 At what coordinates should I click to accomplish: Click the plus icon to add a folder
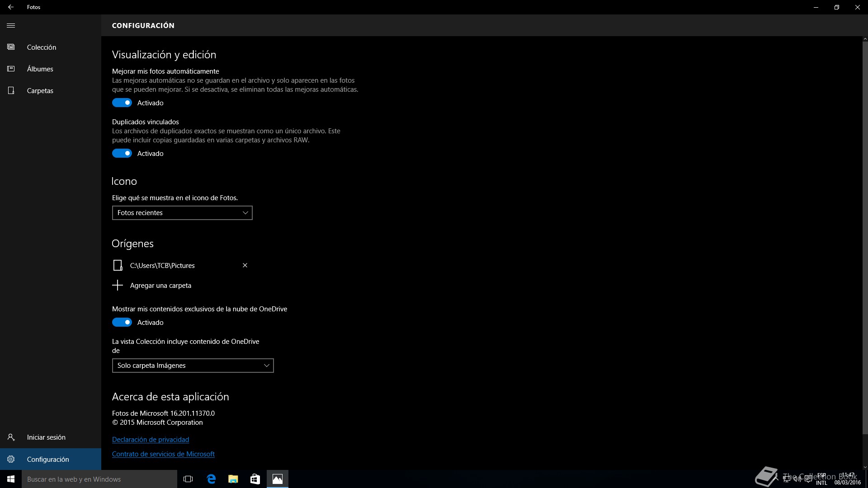coord(118,285)
